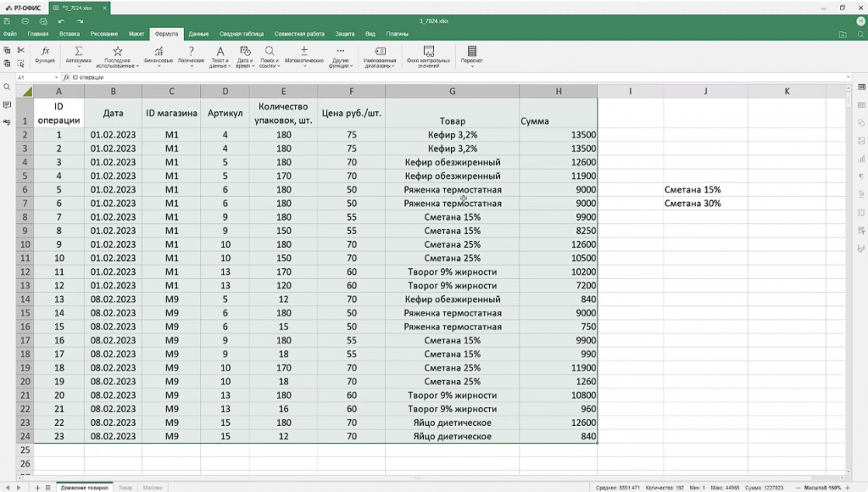This screenshot has width=868, height=492.
Task: Open the Name box dropdown arrow
Action: click(x=57, y=77)
